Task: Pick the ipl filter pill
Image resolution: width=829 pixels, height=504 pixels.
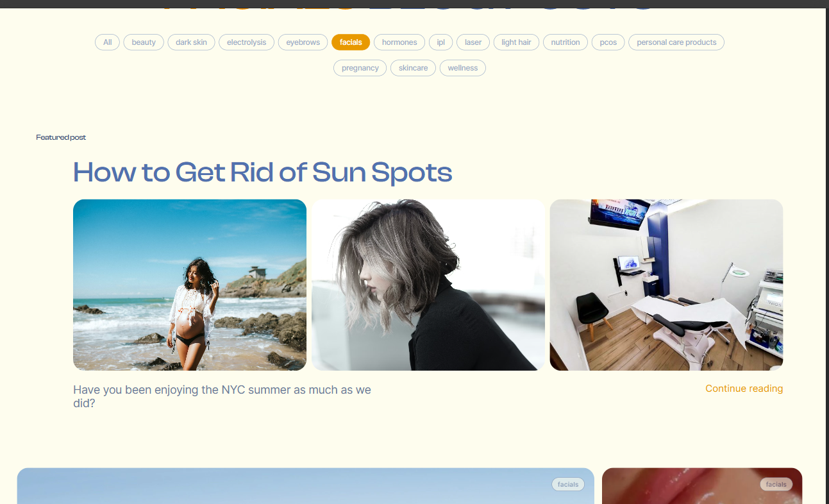Action: click(441, 42)
